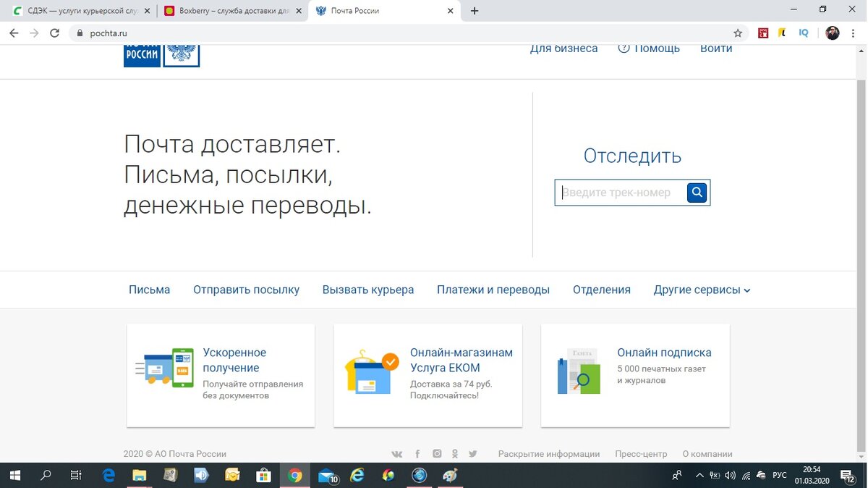Open Chrome's three-dot menu
This screenshot has height=488, width=868.
(x=854, y=33)
